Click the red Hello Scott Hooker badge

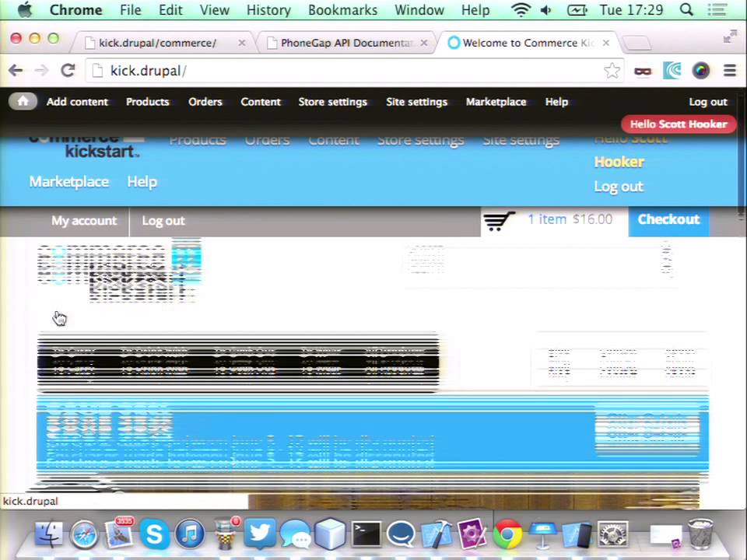tap(679, 124)
